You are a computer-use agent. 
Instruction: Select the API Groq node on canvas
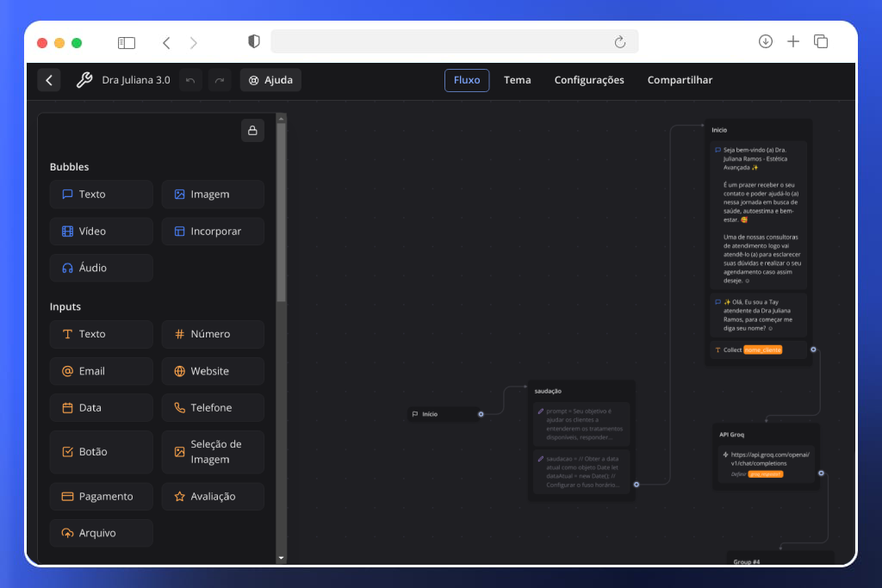731,435
